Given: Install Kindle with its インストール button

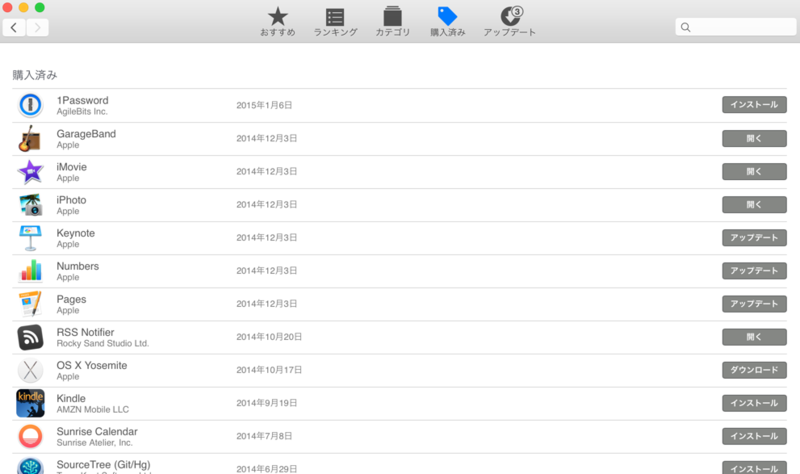Looking at the screenshot, I should point(754,403).
